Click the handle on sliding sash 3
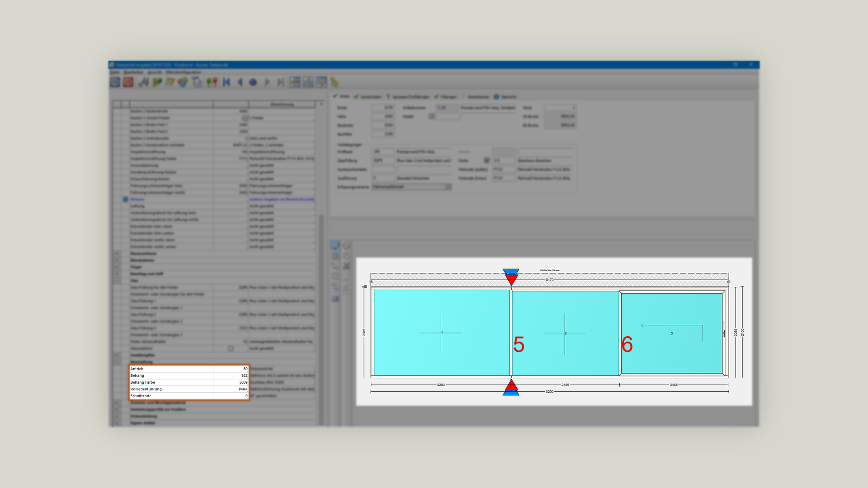Viewport: 868px width, 488px height. (x=724, y=329)
